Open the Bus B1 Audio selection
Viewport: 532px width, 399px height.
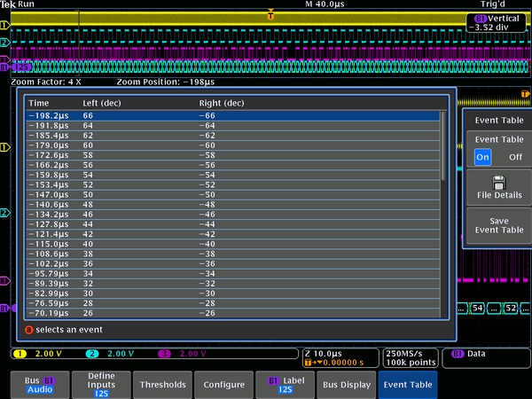(x=38, y=384)
